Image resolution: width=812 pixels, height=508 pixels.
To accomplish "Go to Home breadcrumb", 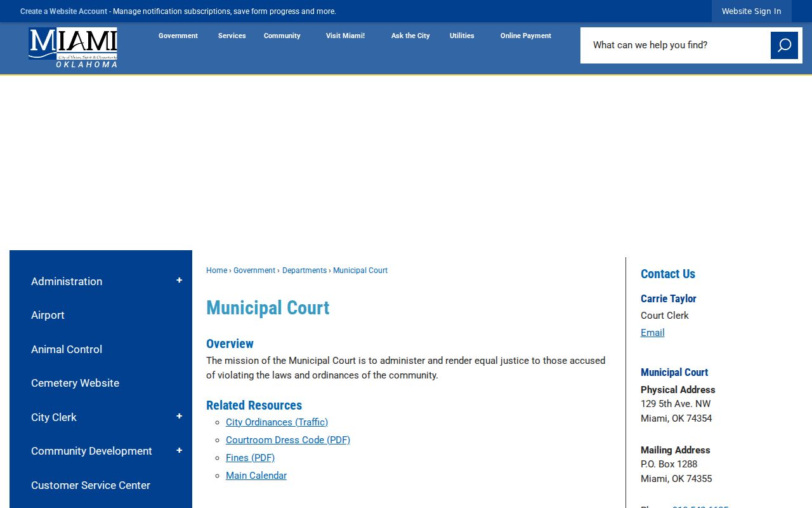I will point(216,271).
